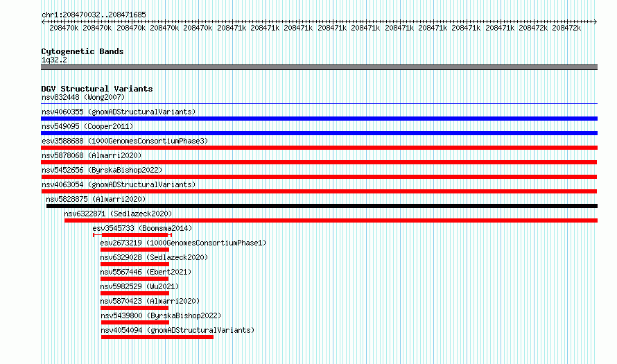The image size is (617, 364).
Task: Select the blue bar under nsv549095
Action: click(319, 133)
